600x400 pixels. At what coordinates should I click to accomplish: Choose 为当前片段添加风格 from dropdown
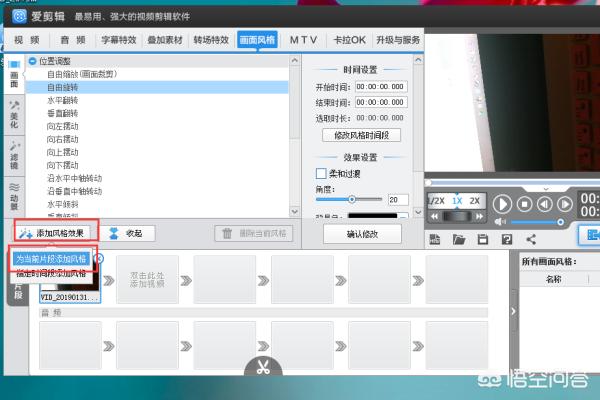(52, 258)
